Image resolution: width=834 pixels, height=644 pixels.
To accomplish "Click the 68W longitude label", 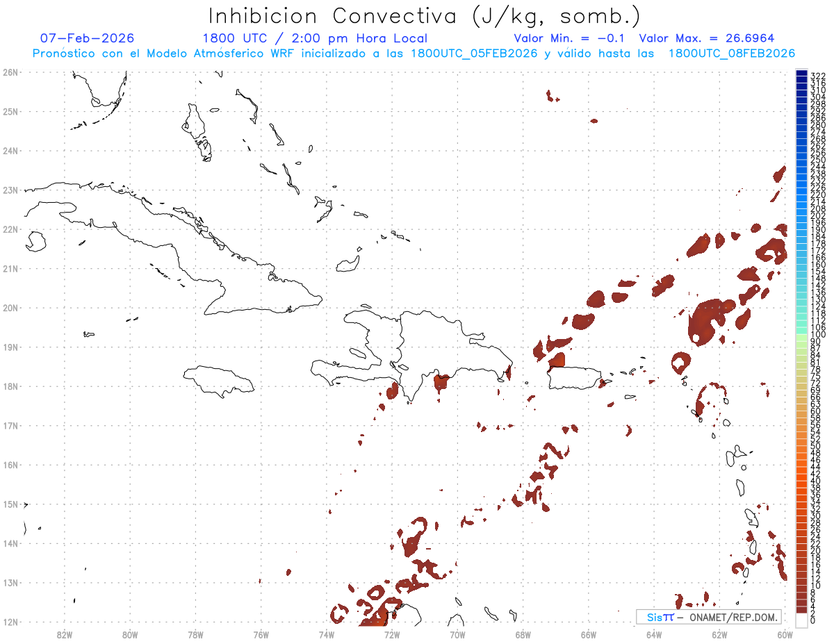I will point(523,634).
